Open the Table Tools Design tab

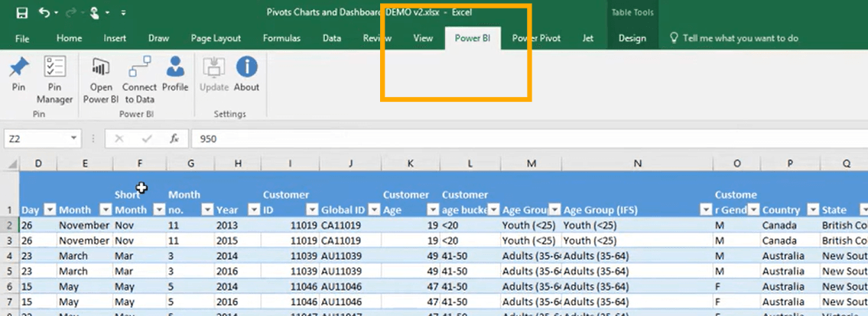pos(632,38)
